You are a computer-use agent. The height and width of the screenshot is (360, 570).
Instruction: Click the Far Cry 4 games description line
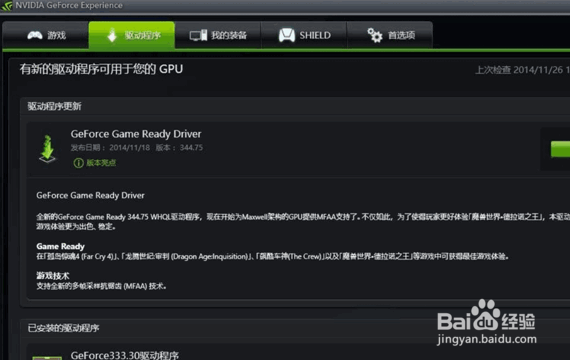coord(272,256)
